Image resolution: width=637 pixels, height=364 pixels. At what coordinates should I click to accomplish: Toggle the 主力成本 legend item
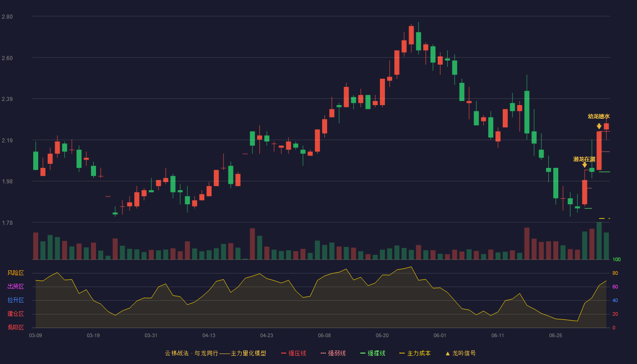pos(415,353)
